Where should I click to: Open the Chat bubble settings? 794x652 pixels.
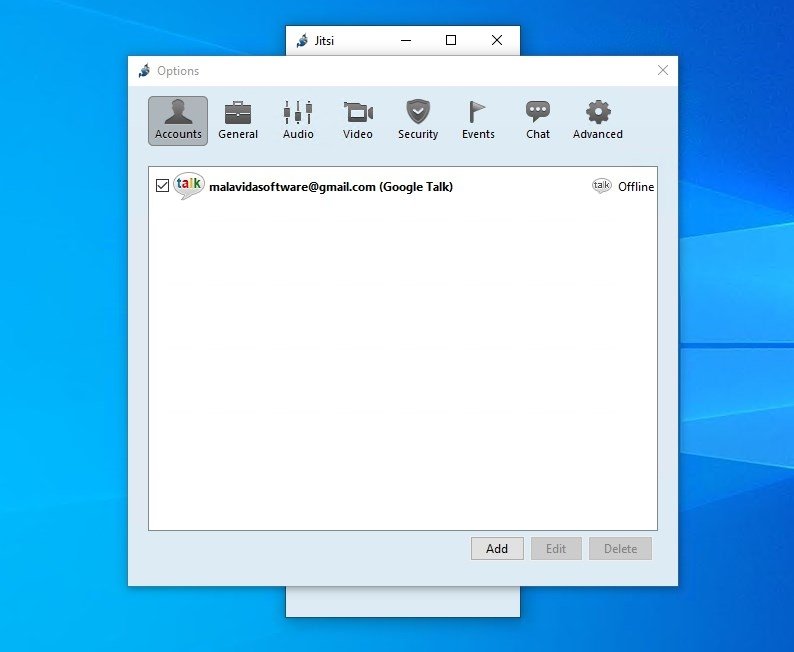point(538,121)
